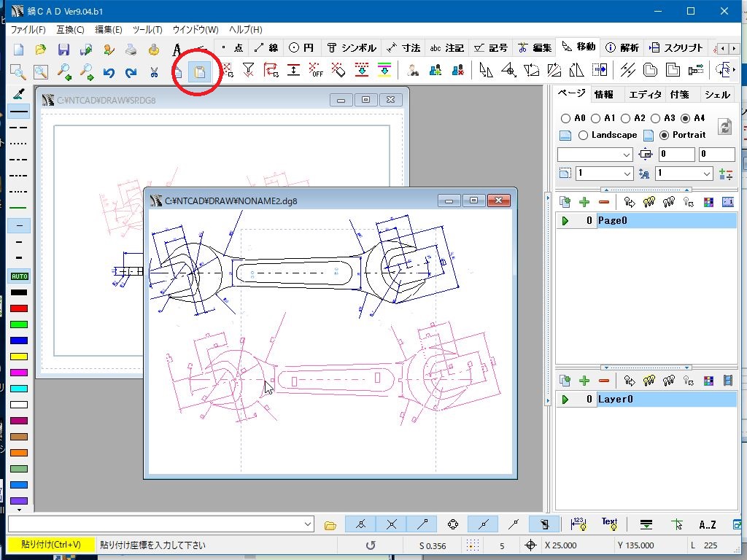
Task: Expand the color palette down arrow
Action: point(19,510)
